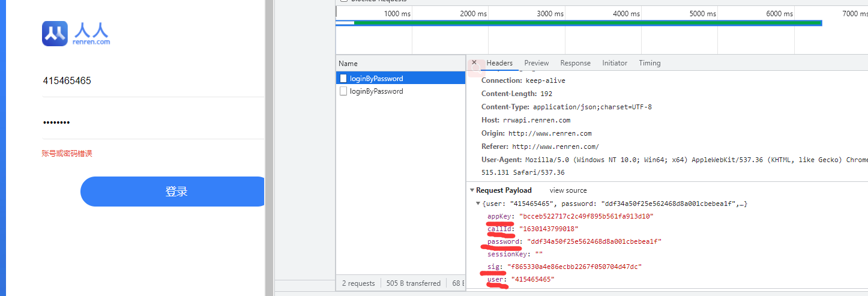This screenshot has width=868, height=296.
Task: Switch to the Initiator tab
Action: click(x=615, y=63)
